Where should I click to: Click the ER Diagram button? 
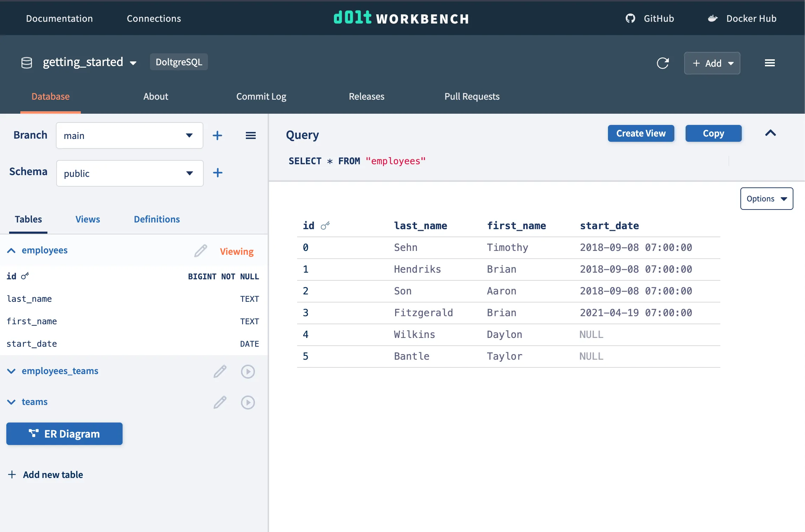click(64, 434)
